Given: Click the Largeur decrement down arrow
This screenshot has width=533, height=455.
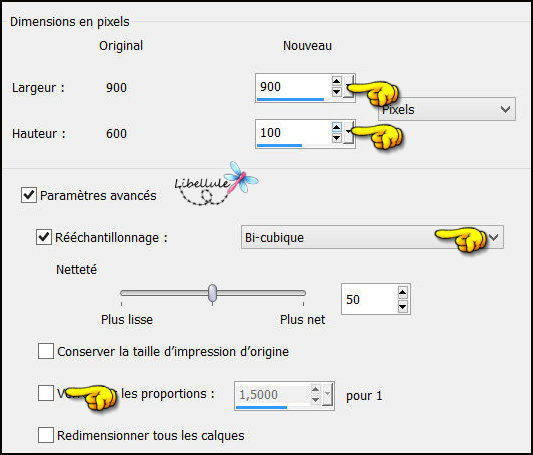Looking at the screenshot, I should [336, 92].
